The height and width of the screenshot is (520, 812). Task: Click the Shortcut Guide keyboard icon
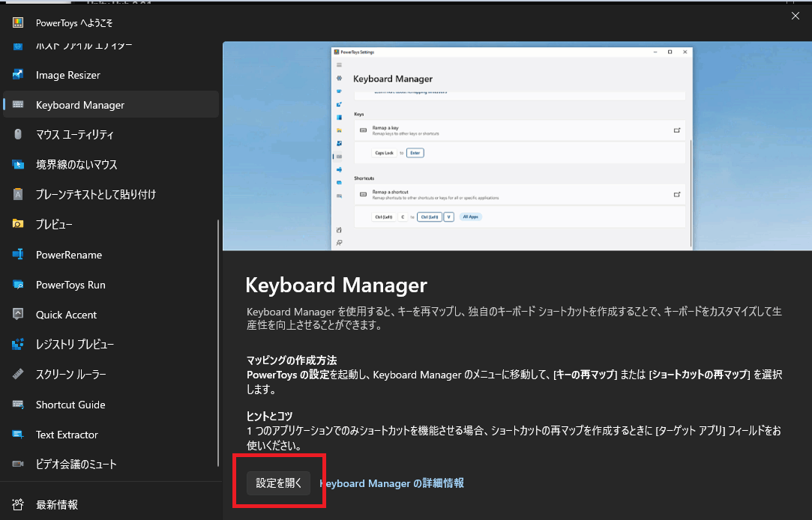(x=17, y=404)
